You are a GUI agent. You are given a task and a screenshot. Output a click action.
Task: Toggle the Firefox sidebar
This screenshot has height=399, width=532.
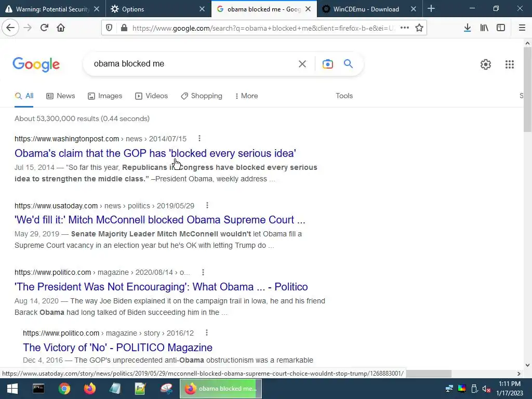tap(501, 28)
